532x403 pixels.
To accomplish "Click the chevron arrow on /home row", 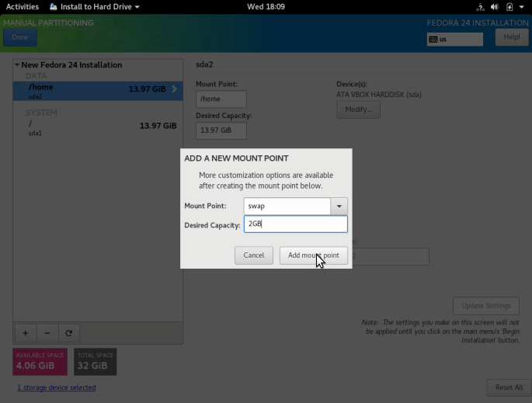I will point(175,89).
